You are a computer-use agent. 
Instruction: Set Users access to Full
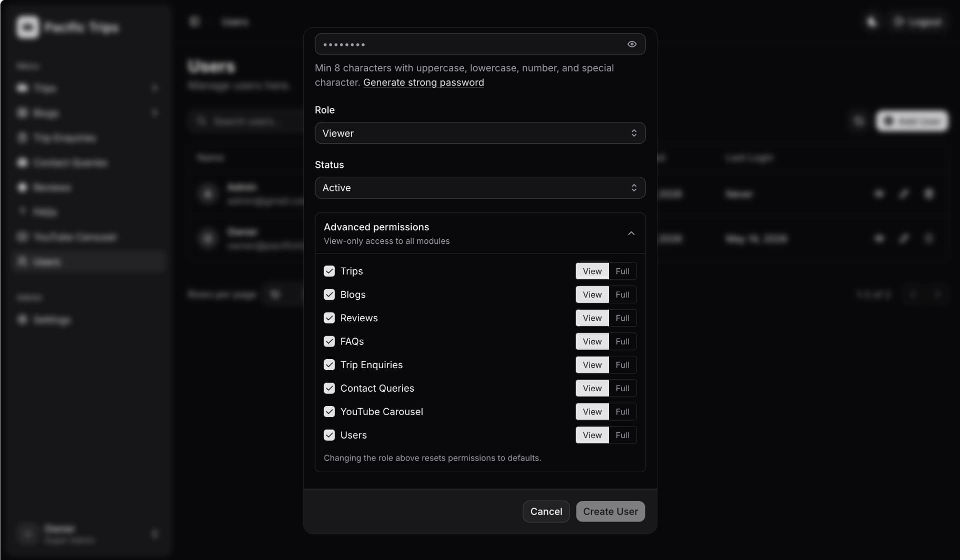coord(622,435)
